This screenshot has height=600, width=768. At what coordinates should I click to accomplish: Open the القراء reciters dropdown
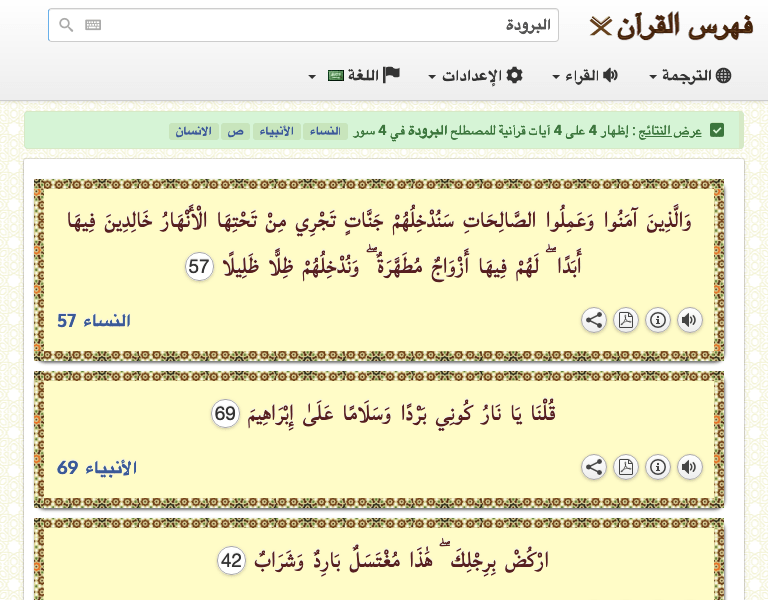click(x=585, y=76)
